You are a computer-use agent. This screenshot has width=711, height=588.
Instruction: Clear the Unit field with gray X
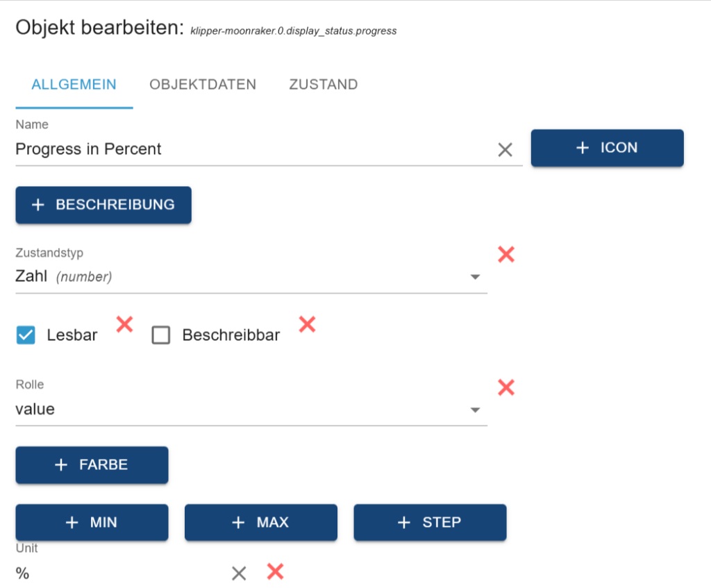[239, 573]
